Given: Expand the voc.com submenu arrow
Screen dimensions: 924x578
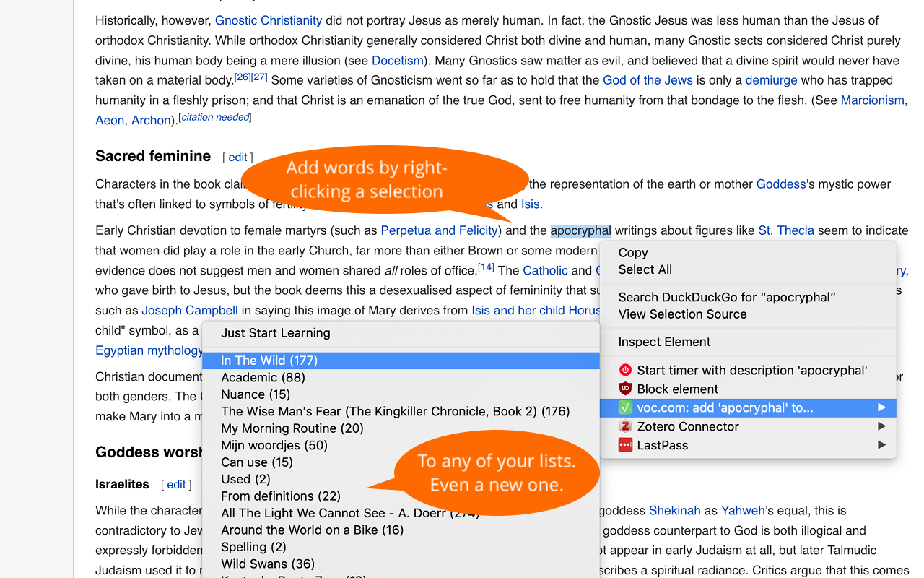Looking at the screenshot, I should pos(881,408).
